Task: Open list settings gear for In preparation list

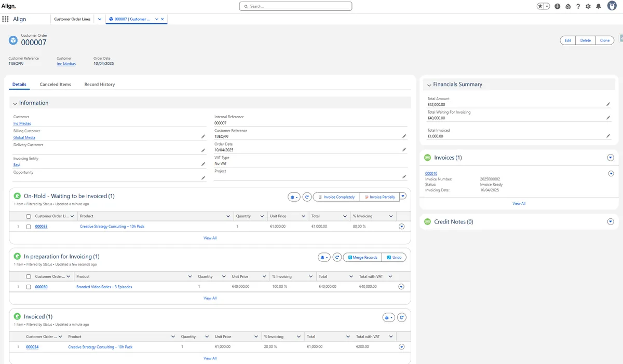Action: point(324,257)
